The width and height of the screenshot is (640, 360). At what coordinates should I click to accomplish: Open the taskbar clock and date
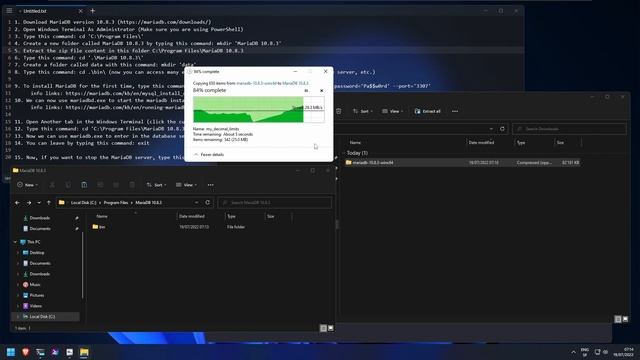click(624, 352)
